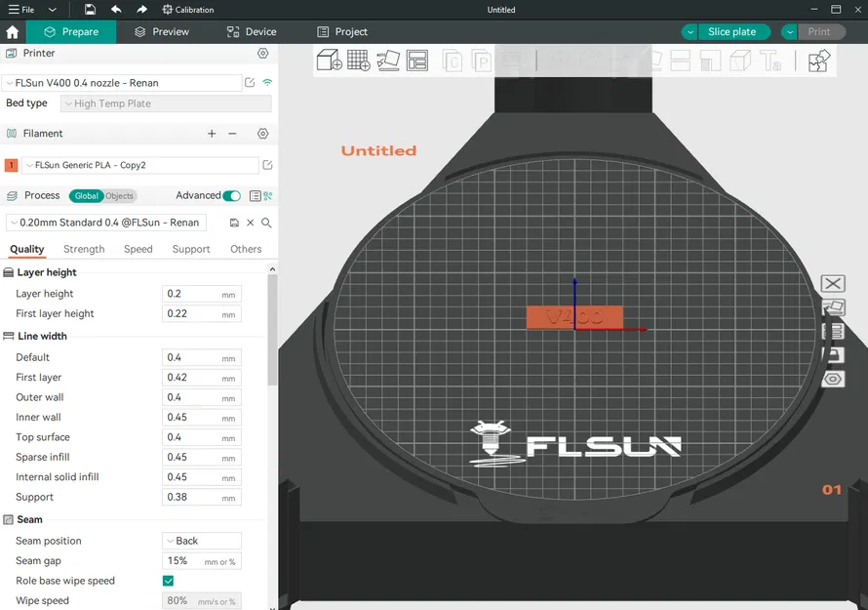Image resolution: width=868 pixels, height=610 pixels.
Task: Open the process preset dropdown
Action: [x=105, y=223]
